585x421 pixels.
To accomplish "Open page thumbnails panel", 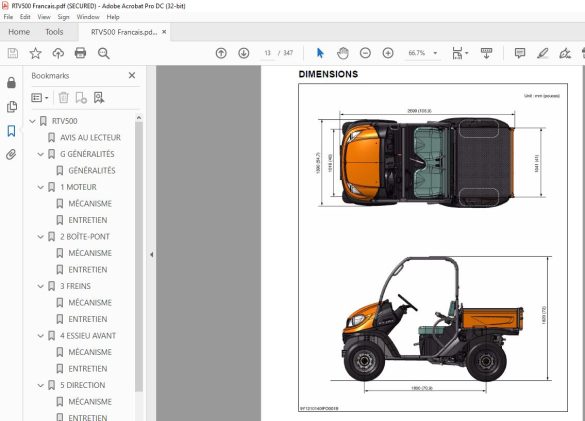I will pos(12,107).
